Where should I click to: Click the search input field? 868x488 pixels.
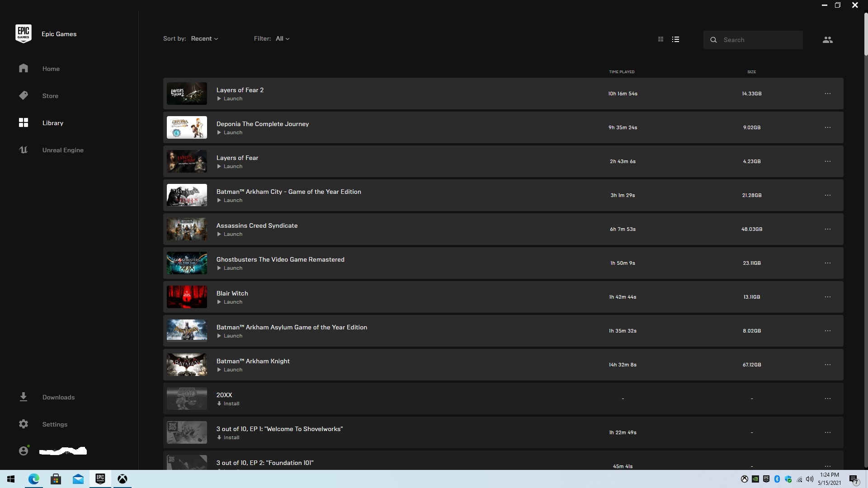(x=760, y=40)
